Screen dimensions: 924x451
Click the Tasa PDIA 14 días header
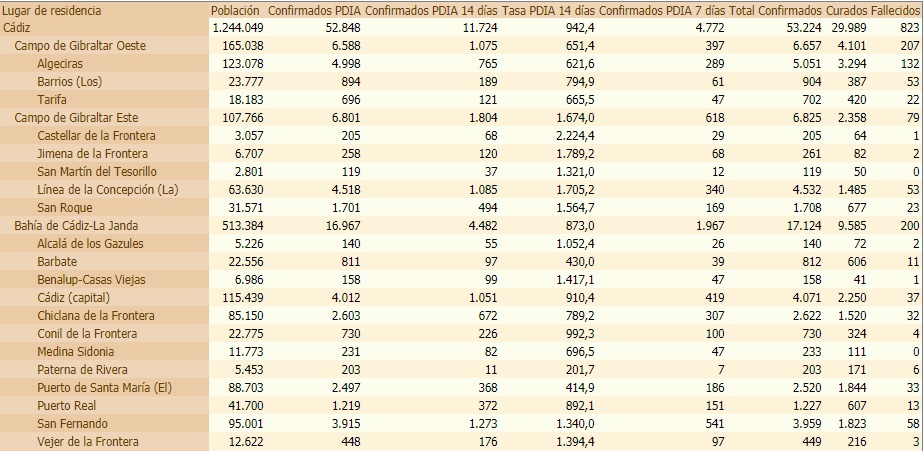click(x=548, y=10)
